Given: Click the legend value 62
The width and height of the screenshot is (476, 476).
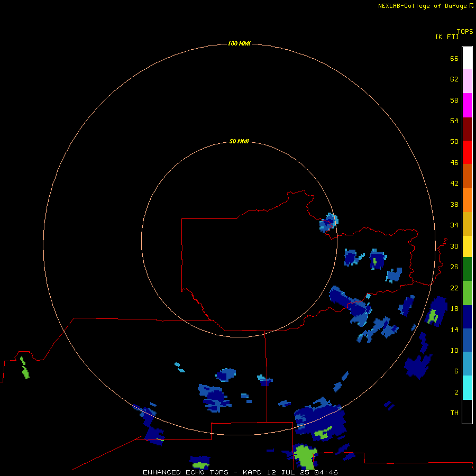Looking at the screenshot, I should coord(454,79).
